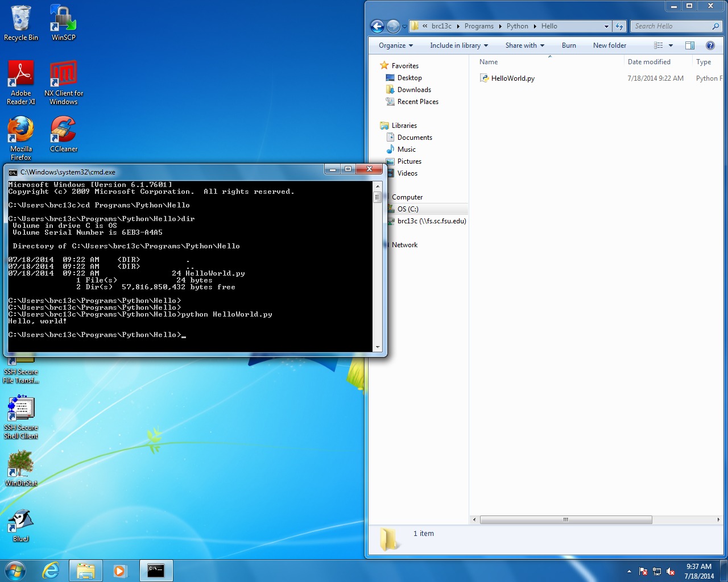Viewport: 728px width, 582px height.
Task: Click Python in the address breadcrumb
Action: (x=518, y=26)
